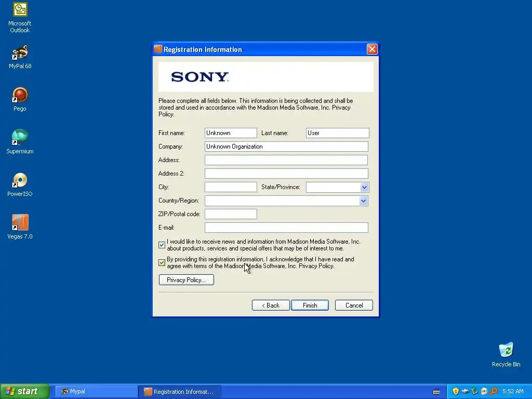Close the Registration Information dialog
The image size is (532, 399).
coord(372,49)
